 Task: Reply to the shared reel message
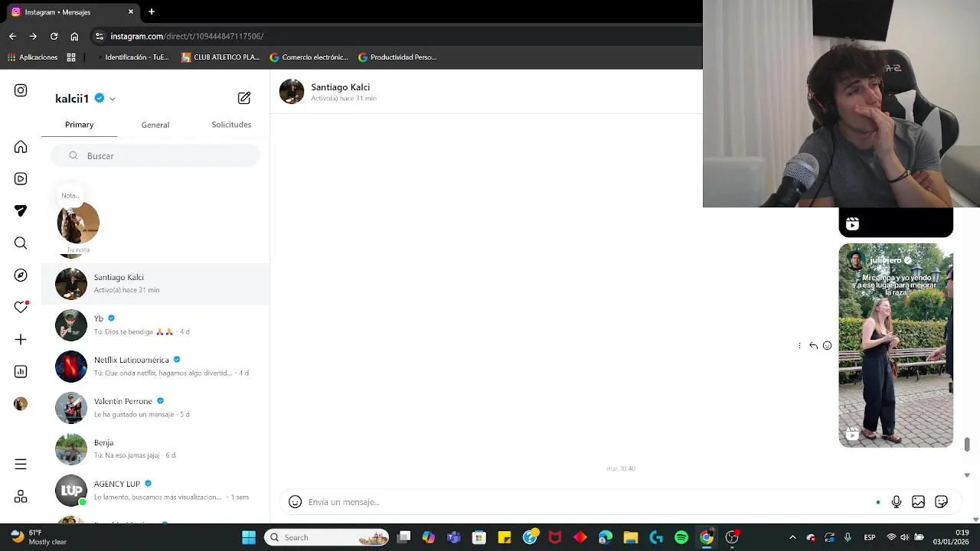coord(813,346)
